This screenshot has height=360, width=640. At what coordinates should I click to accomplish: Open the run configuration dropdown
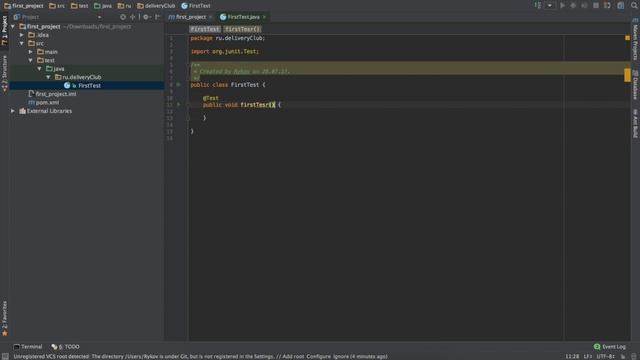tap(550, 5)
